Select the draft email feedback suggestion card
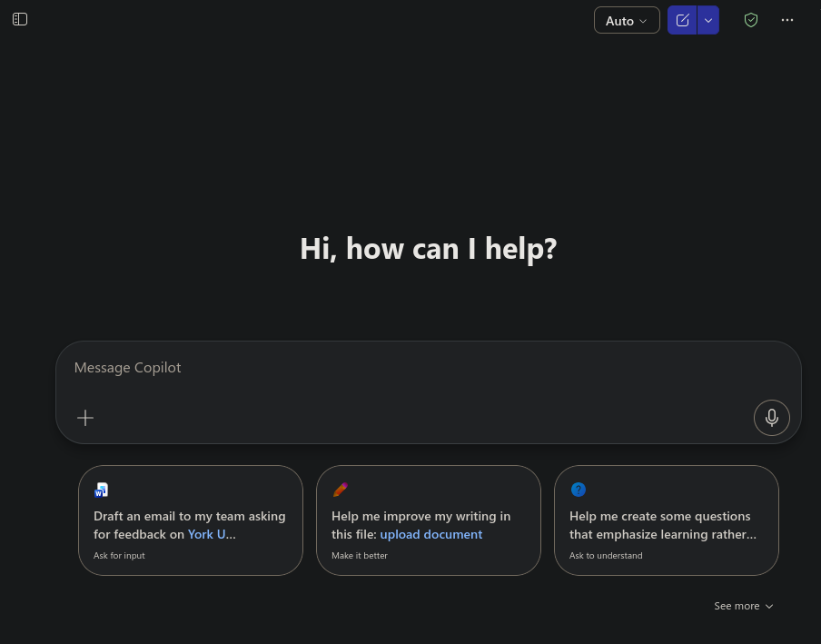 point(190,520)
